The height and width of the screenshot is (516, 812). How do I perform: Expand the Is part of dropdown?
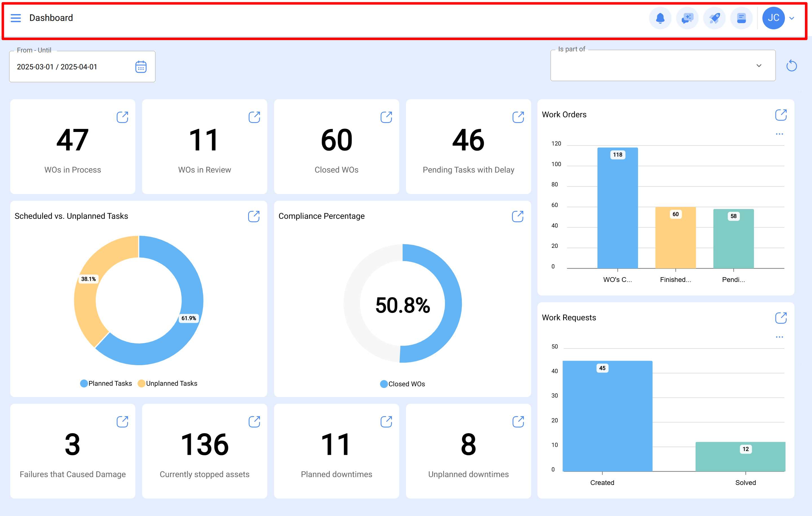point(759,65)
